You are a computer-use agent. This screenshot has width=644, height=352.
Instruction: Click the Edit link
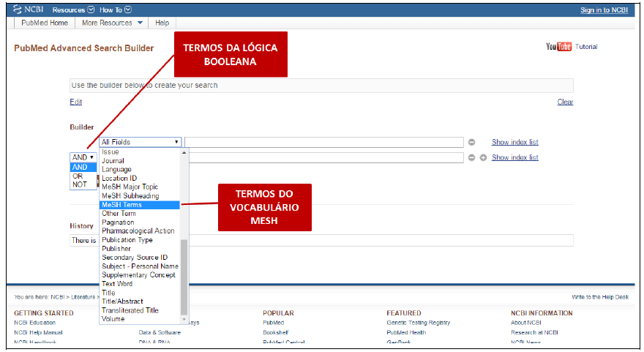click(x=75, y=102)
